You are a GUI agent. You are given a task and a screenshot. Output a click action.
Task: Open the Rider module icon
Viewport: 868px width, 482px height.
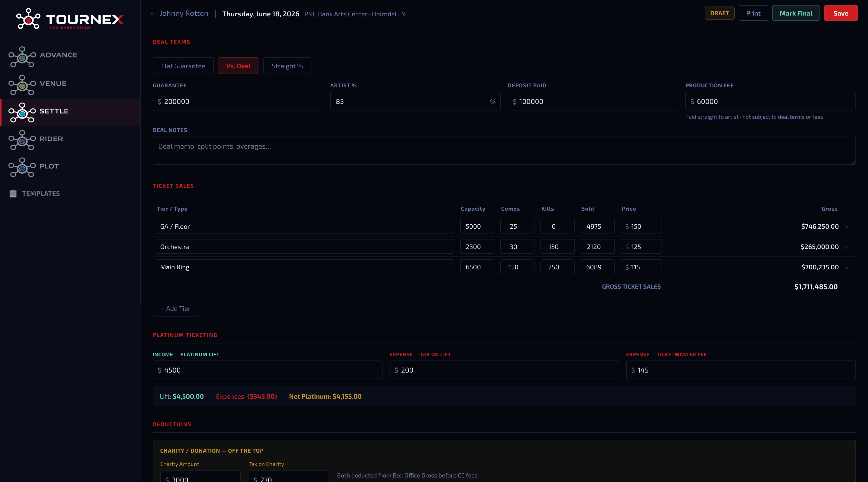[x=22, y=140]
